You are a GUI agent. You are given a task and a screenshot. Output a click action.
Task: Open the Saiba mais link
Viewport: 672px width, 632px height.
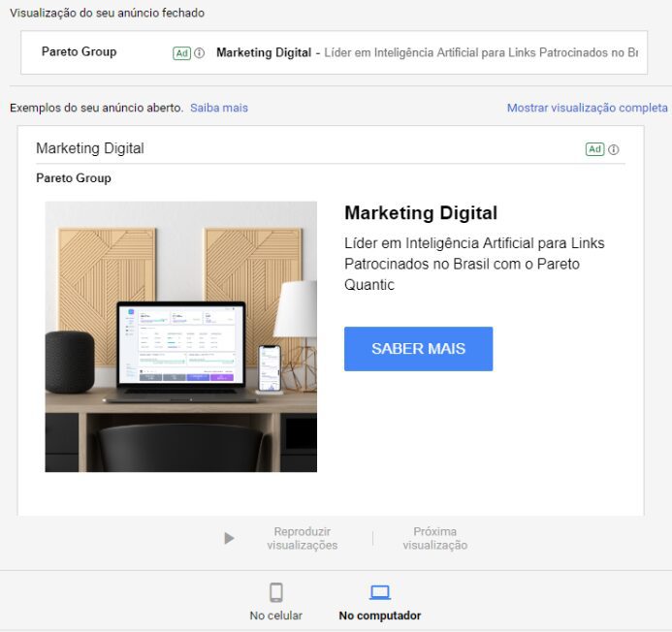219,108
